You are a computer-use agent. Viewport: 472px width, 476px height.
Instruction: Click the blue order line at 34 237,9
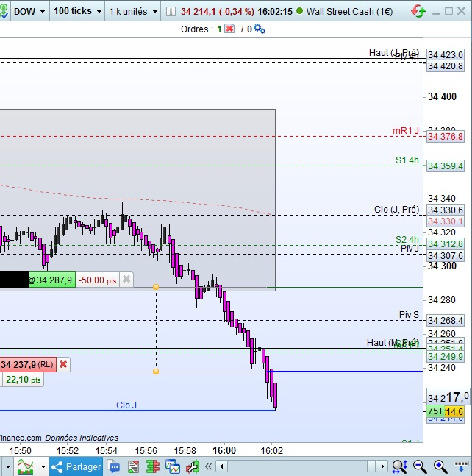coord(345,372)
